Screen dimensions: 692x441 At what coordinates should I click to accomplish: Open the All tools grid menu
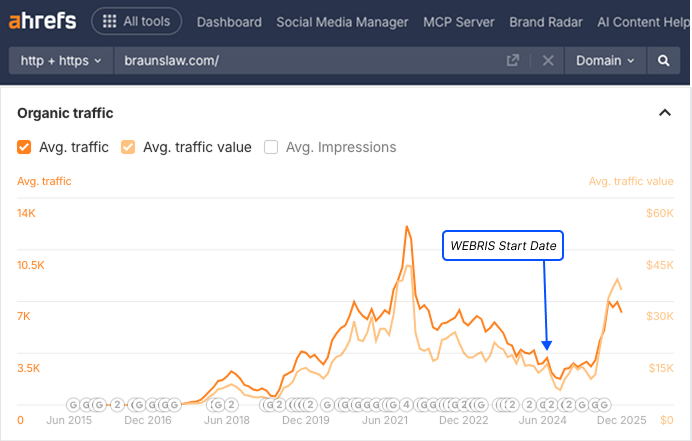[136, 21]
